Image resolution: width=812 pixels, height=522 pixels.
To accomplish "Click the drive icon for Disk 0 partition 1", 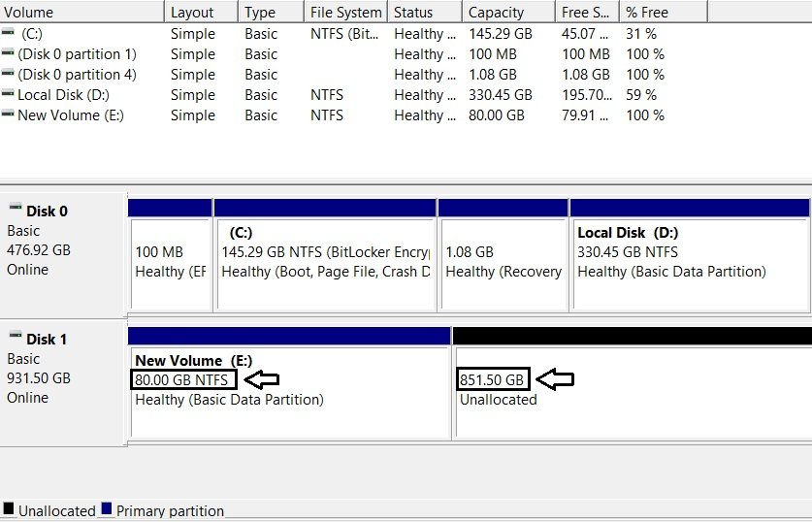I will (x=8, y=52).
